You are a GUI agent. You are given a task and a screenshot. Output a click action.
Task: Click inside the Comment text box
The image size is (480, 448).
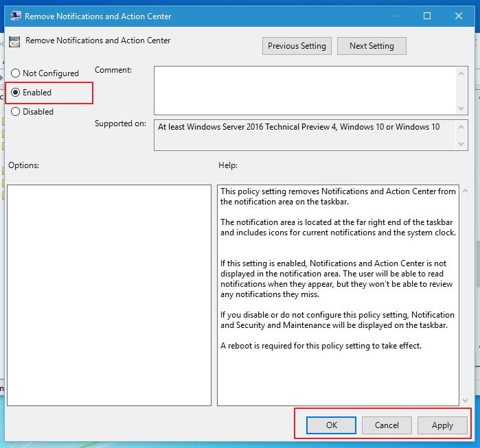(305, 91)
